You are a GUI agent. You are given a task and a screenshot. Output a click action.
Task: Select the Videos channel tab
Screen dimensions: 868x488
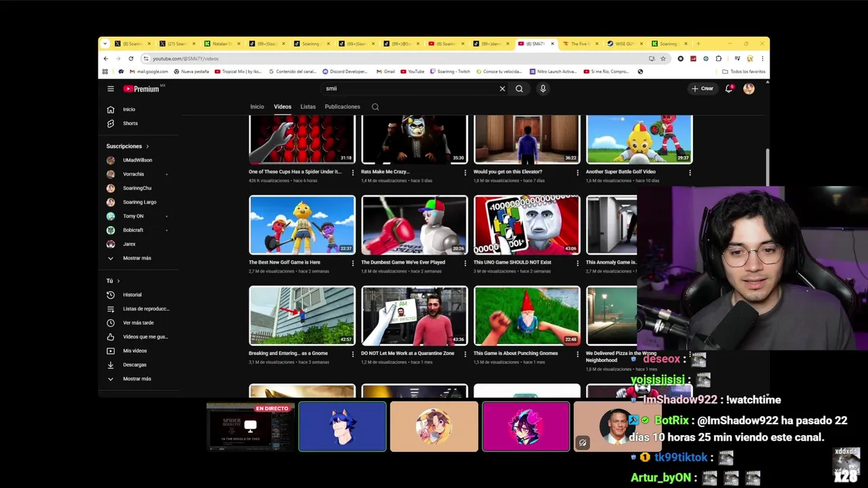click(x=283, y=106)
